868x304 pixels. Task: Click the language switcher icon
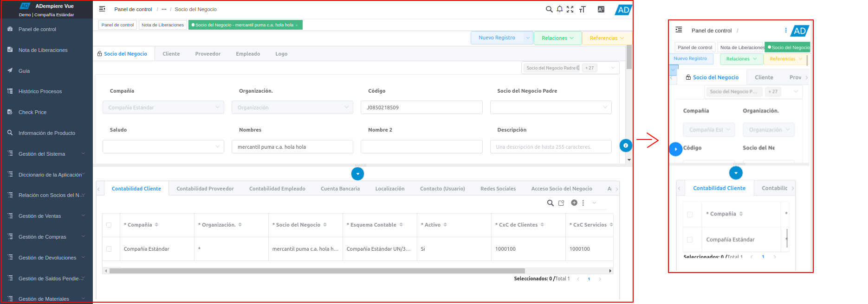601,9
